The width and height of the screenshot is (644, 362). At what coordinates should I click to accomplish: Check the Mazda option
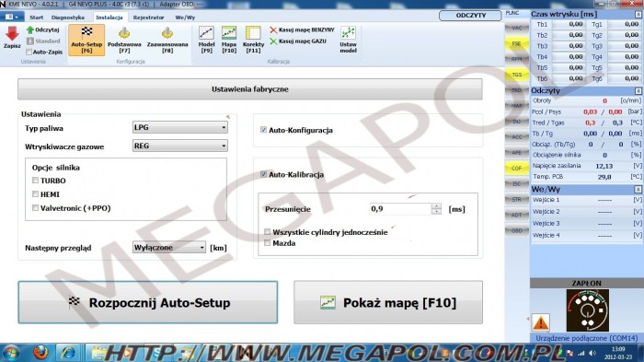point(268,243)
